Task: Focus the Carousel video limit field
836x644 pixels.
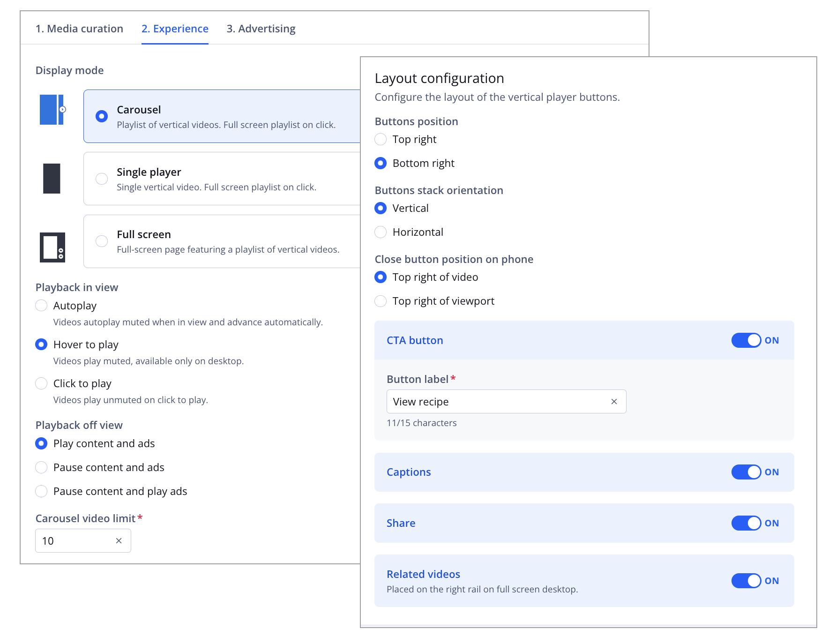Action: click(83, 541)
